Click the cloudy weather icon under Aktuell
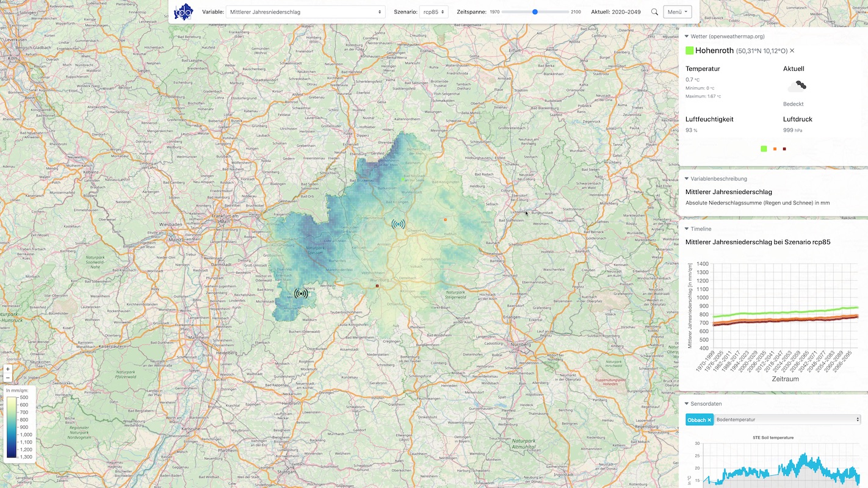868x488 pixels. tap(797, 87)
